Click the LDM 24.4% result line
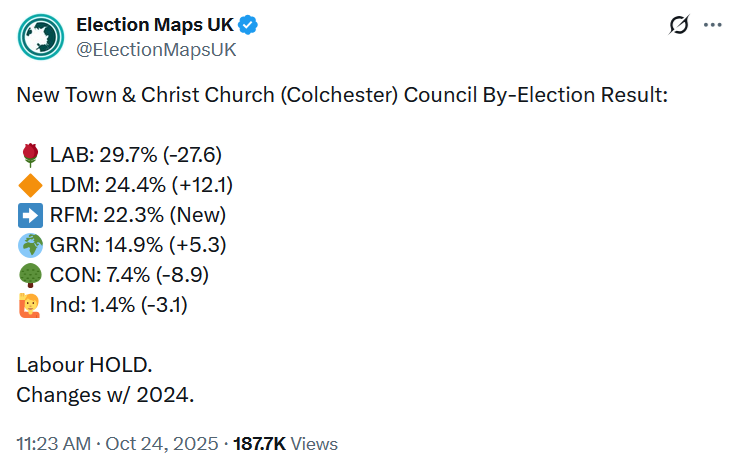 pos(140,185)
